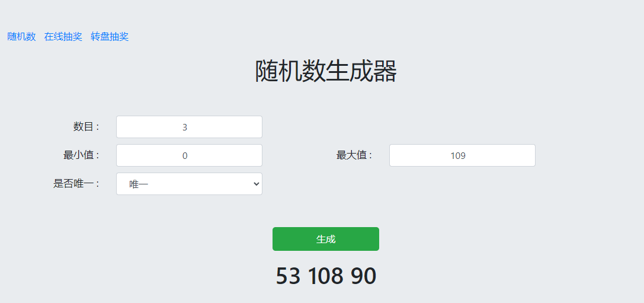Click the value 0 in the minimum field

pos(185,156)
